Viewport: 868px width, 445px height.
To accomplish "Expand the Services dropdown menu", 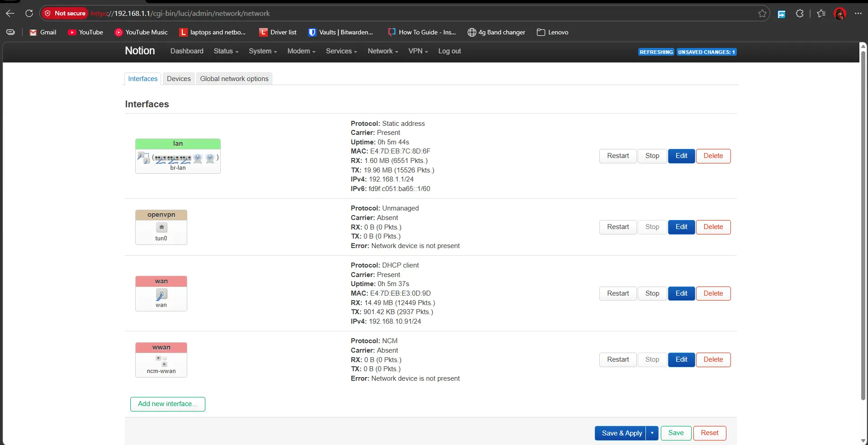I will [x=342, y=51].
